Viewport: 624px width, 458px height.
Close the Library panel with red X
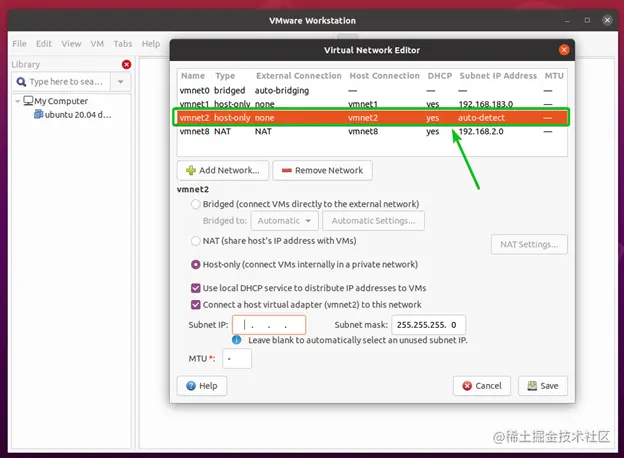click(x=127, y=64)
